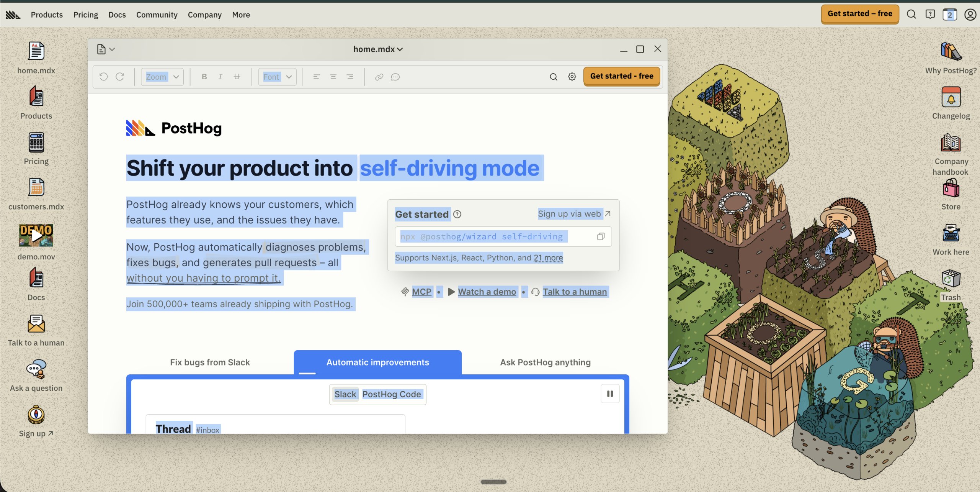
Task: Open the Watch a demo link
Action: 487,292
